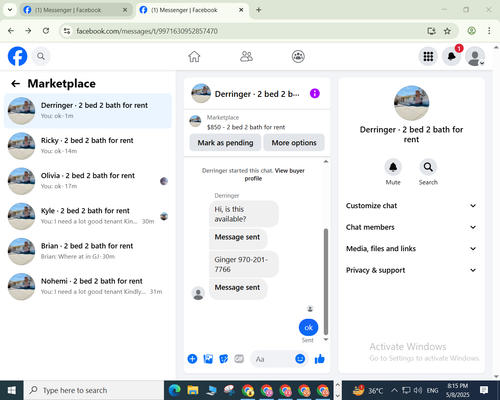The image size is (500, 400).
Task: Click Mark as pending button
Action: pos(225,143)
